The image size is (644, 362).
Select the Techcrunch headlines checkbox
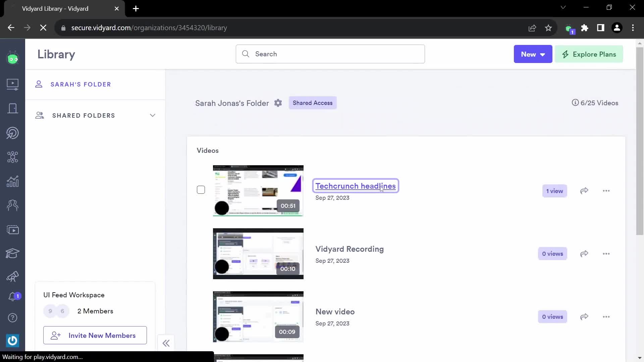[x=201, y=190]
